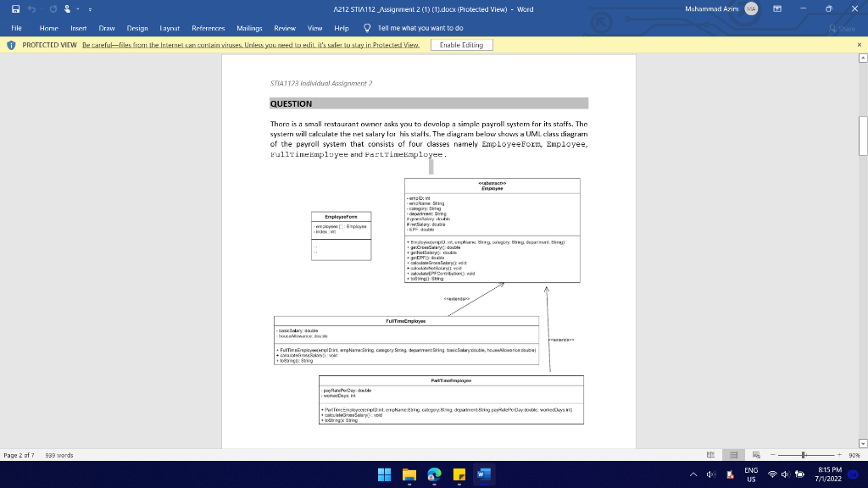Viewport: 868px width, 488px height.
Task: Open Ribbon Display Options icon
Action: pos(777,8)
